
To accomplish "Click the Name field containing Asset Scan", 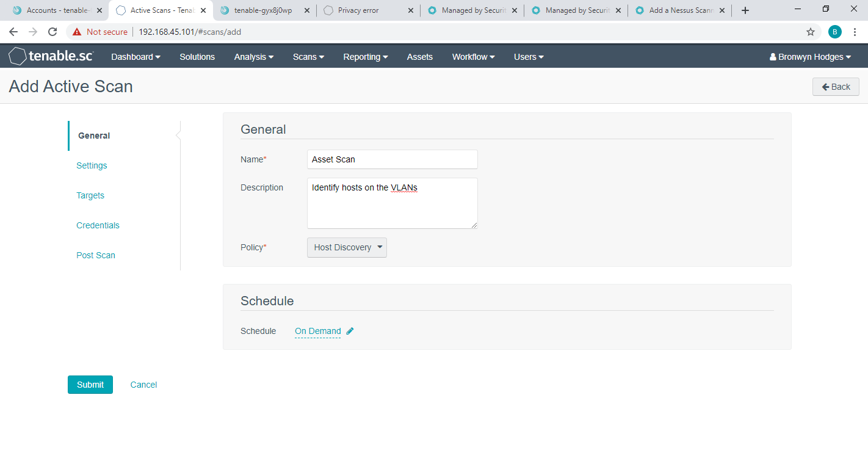I will click(x=392, y=159).
